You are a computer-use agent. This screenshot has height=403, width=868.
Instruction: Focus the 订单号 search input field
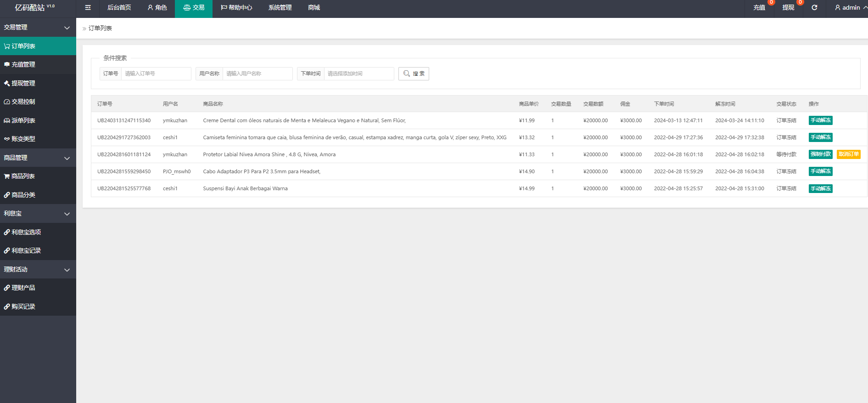[x=156, y=74]
